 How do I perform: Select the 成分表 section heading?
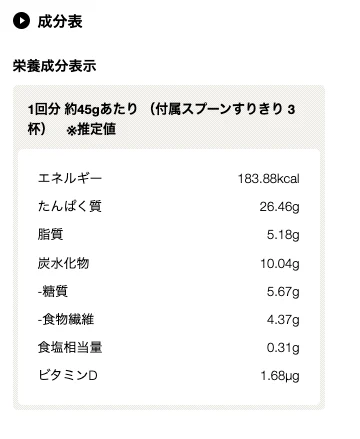(60, 21)
